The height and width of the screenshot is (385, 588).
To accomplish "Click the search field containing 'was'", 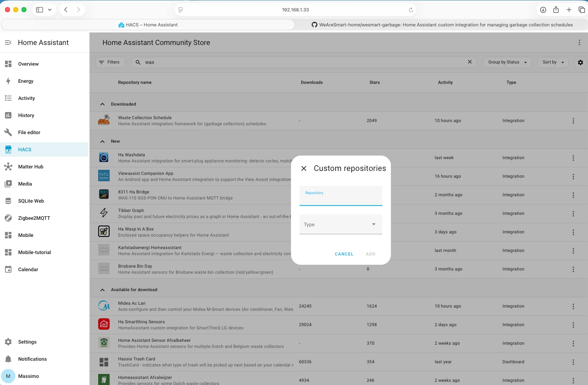I will click(303, 62).
